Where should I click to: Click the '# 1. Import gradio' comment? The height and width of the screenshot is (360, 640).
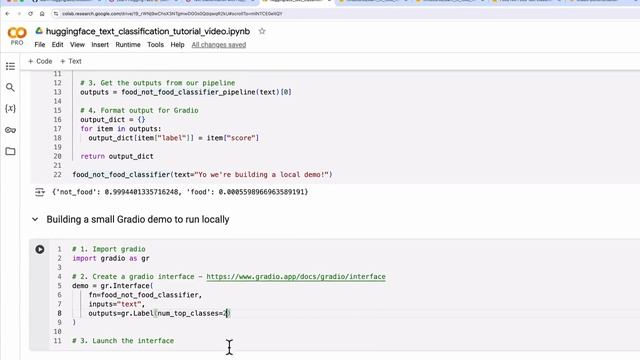[x=109, y=249]
